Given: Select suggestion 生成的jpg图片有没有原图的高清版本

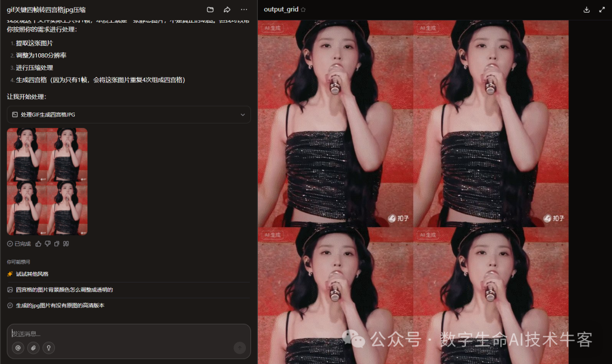Looking at the screenshot, I should coord(60,306).
